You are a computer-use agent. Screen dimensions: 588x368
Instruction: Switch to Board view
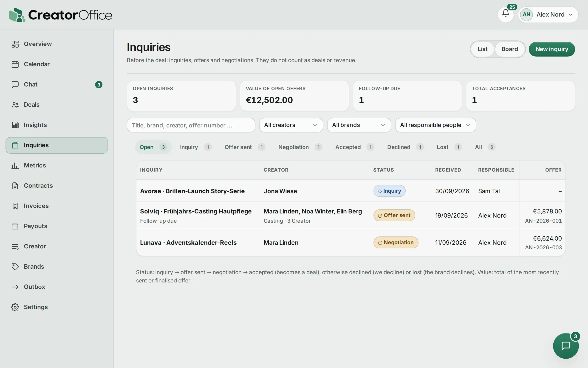pyautogui.click(x=509, y=49)
